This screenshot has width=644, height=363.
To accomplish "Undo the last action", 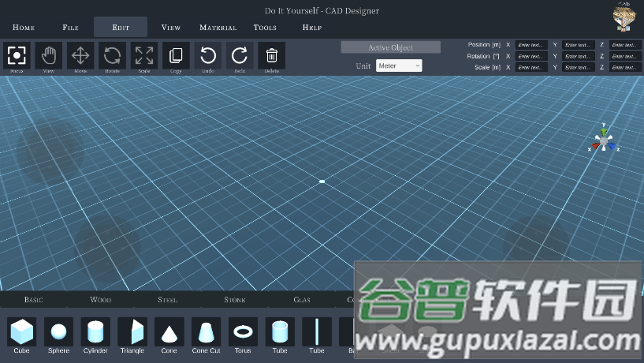I will pos(208,55).
